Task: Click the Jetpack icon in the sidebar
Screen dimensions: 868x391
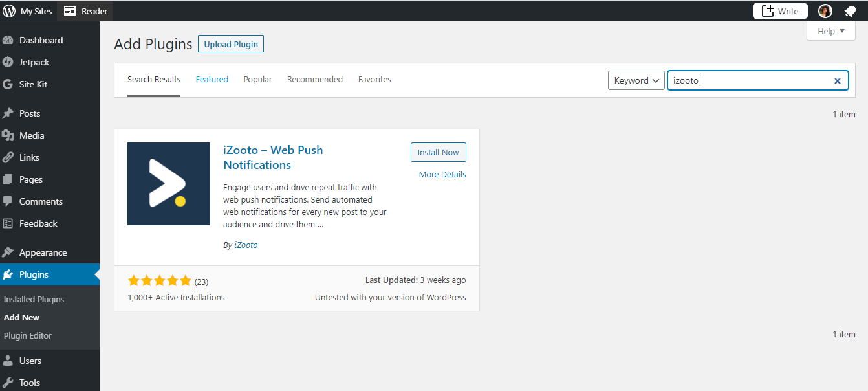Action: (8, 62)
